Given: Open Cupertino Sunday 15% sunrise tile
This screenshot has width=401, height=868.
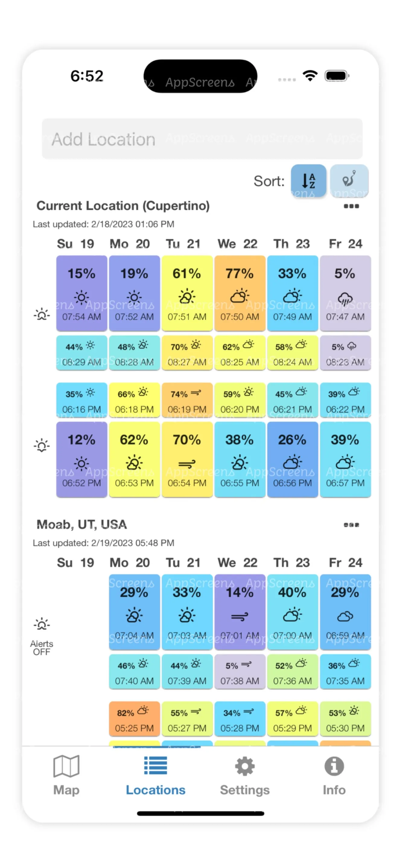Looking at the screenshot, I should click(x=81, y=293).
